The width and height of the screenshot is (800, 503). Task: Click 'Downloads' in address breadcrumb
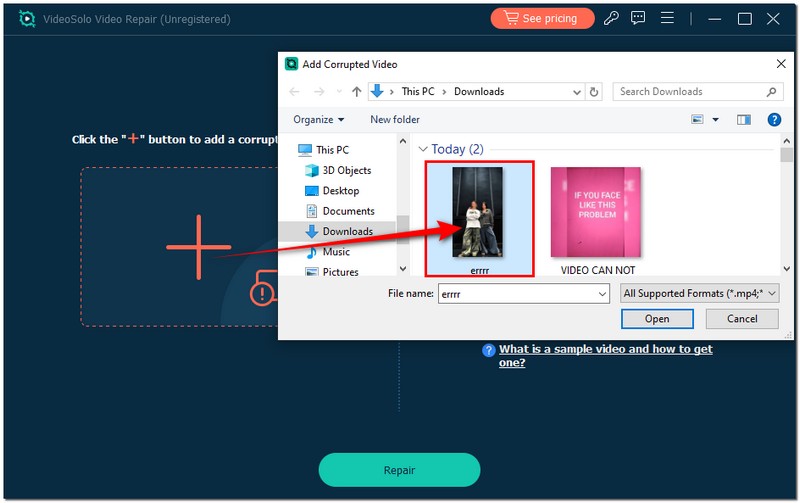point(479,91)
